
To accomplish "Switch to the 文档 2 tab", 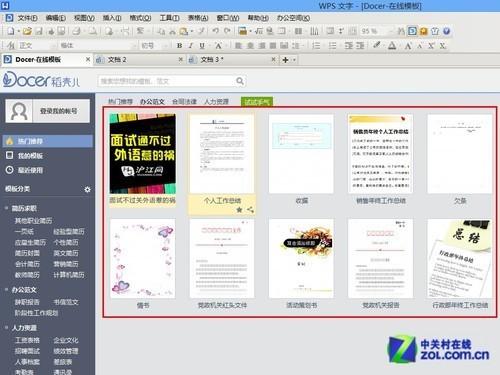I will coord(140,60).
